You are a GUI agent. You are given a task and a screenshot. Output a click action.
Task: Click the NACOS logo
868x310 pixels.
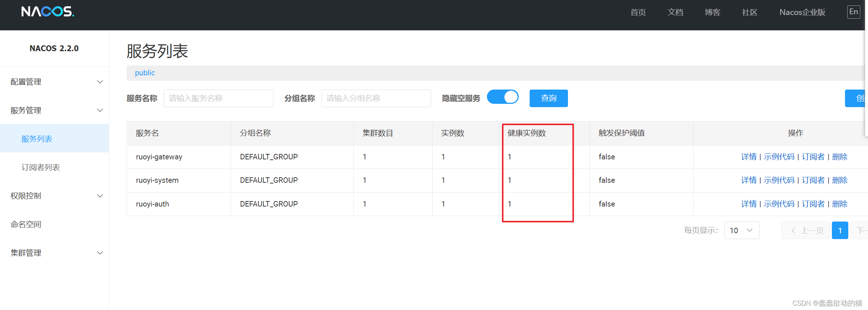[x=48, y=12]
